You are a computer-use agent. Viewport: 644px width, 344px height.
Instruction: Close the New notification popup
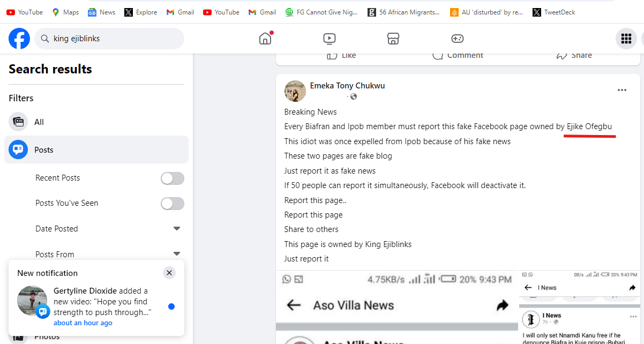tap(169, 273)
